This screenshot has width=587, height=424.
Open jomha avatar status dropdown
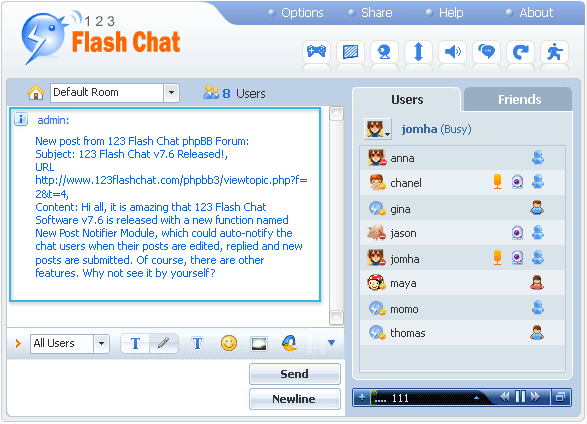click(378, 129)
